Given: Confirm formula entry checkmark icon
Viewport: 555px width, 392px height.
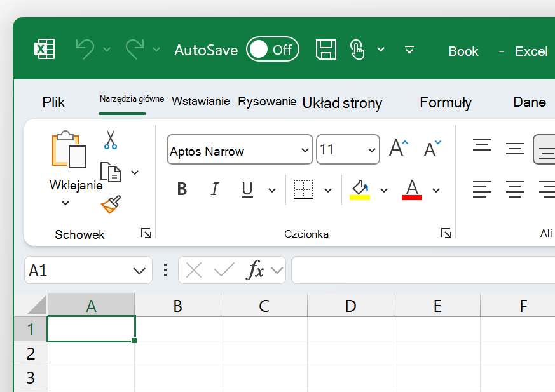Looking at the screenshot, I should (x=224, y=270).
